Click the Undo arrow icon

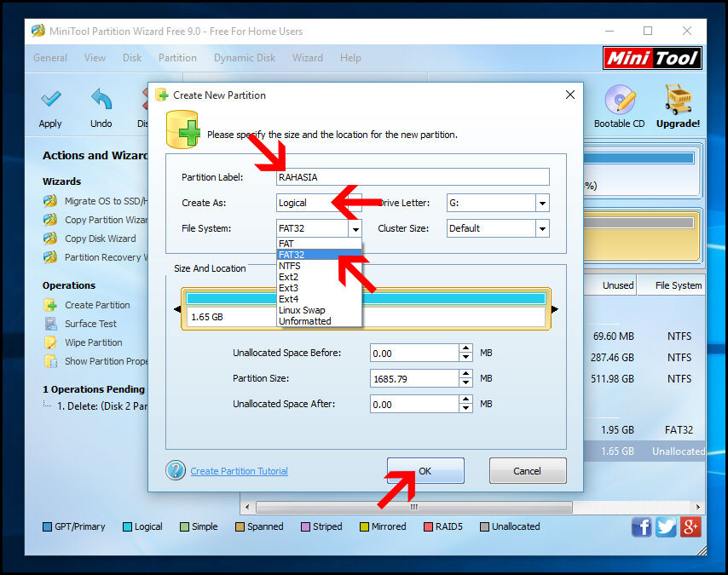point(101,99)
